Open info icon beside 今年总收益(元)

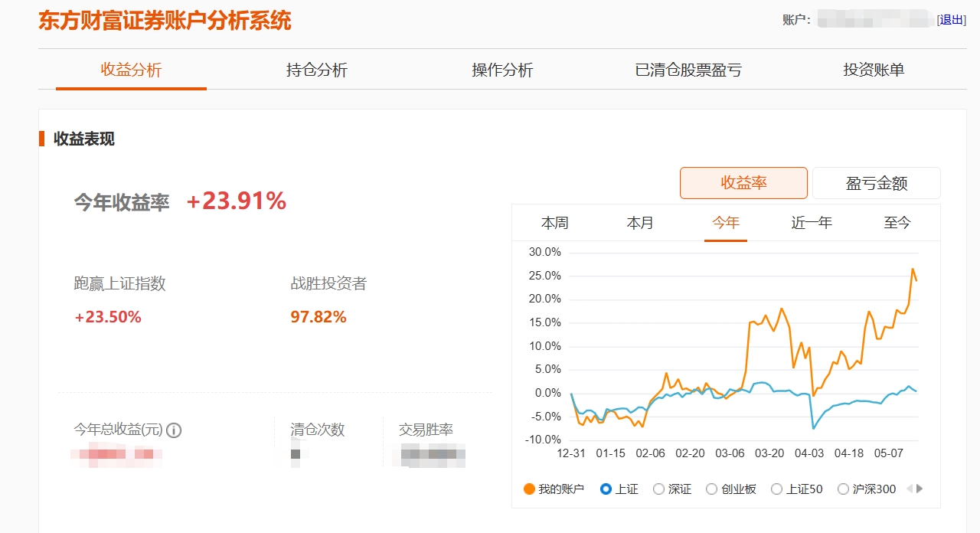pos(174,430)
